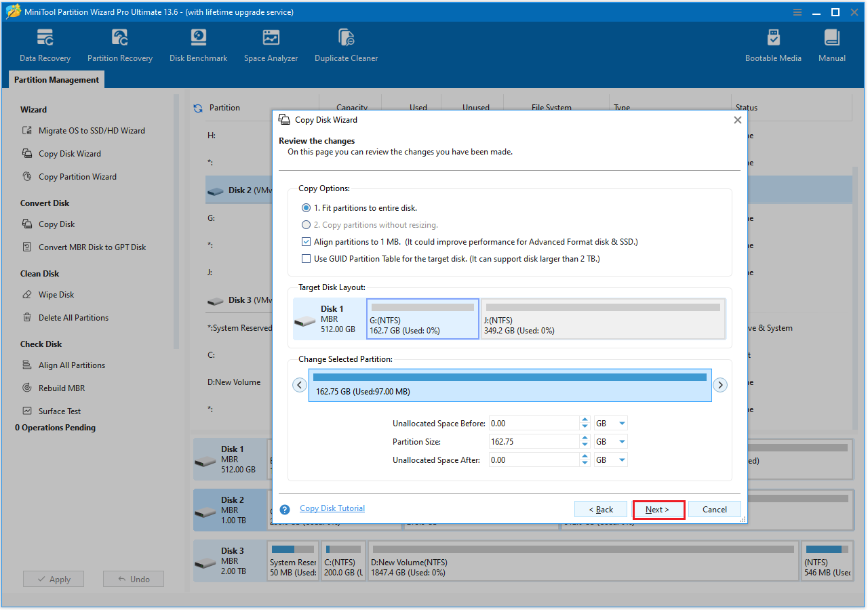
Task: Click the Partition Size stepper arrows
Action: point(585,442)
